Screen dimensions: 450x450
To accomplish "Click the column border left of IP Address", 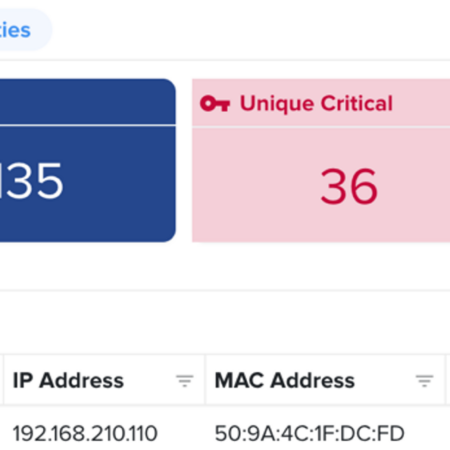I will [x=4, y=380].
